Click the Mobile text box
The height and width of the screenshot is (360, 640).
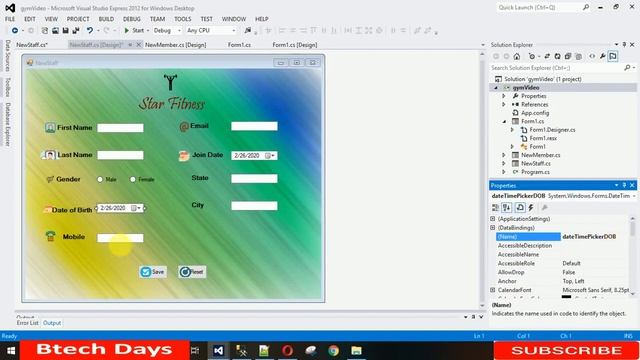click(120, 238)
